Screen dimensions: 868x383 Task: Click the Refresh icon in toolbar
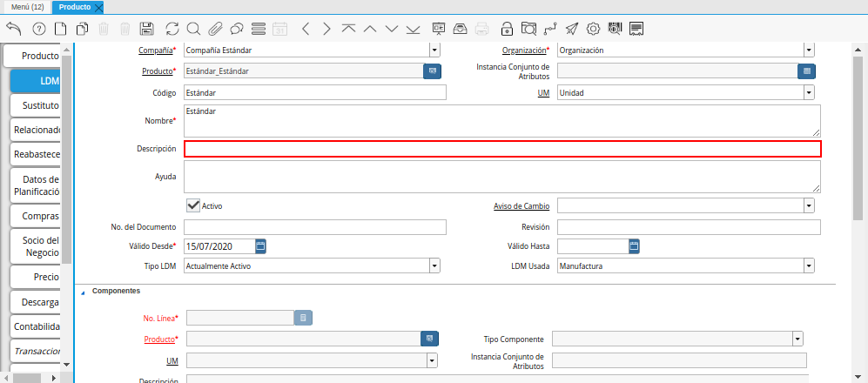(172, 29)
